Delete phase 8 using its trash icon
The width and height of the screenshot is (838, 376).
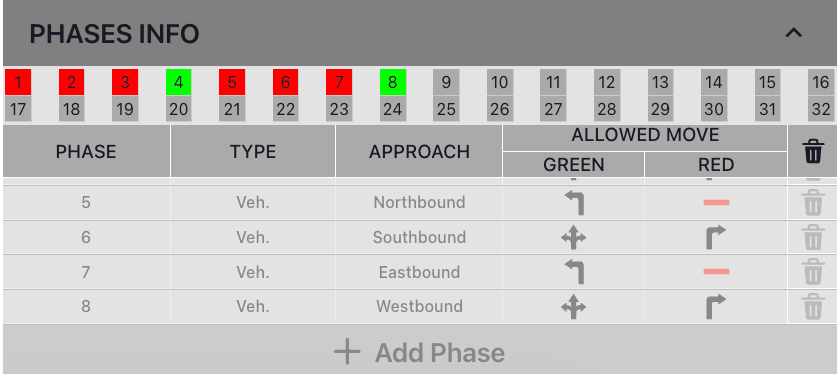tap(812, 307)
